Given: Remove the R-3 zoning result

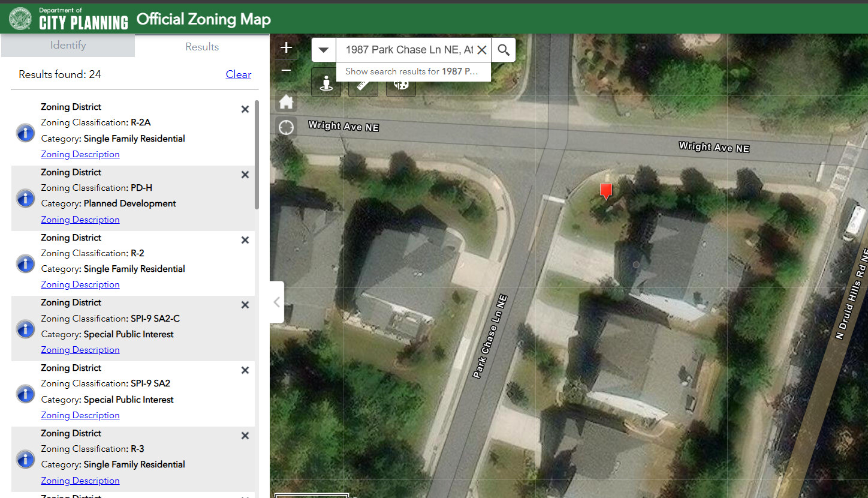Looking at the screenshot, I should tap(245, 436).
